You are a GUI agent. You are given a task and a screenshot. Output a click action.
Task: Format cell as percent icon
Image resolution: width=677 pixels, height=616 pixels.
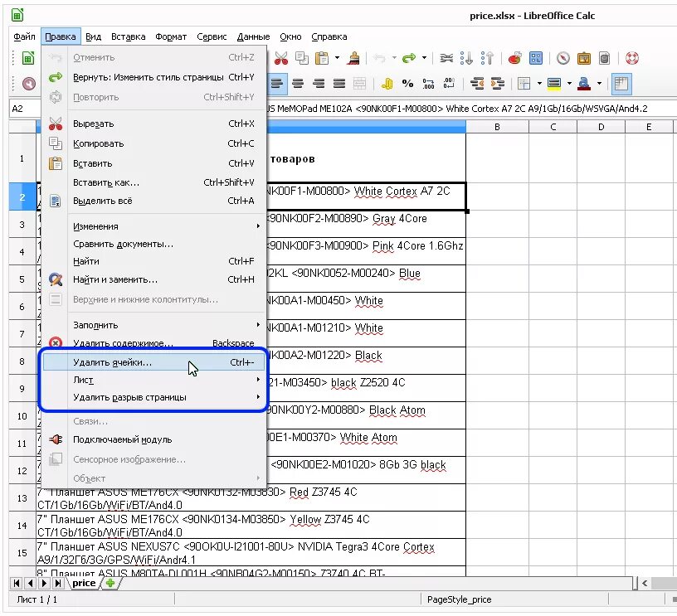(x=407, y=84)
